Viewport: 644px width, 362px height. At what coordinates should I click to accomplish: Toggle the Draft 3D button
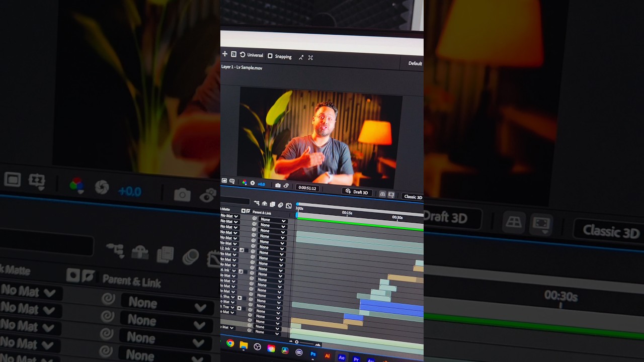point(357,192)
